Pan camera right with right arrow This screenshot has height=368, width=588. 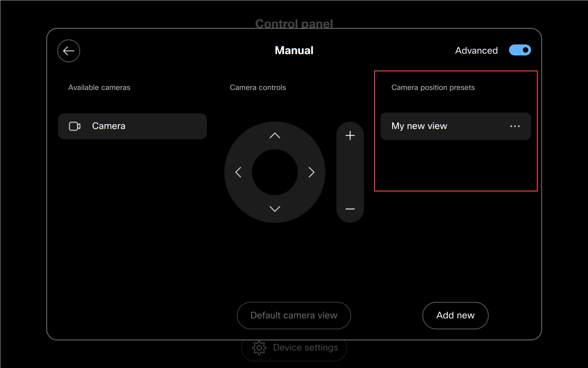click(x=311, y=172)
